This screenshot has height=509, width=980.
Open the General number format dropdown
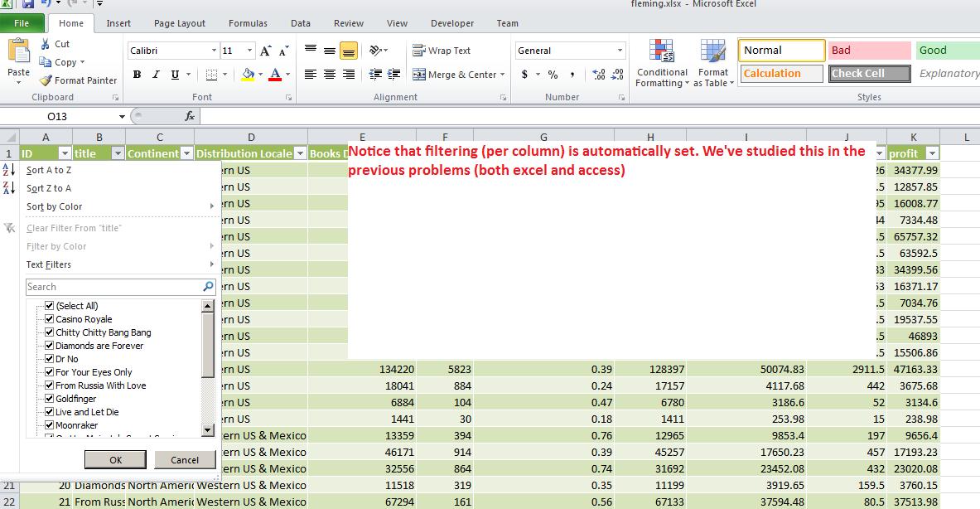(x=620, y=51)
